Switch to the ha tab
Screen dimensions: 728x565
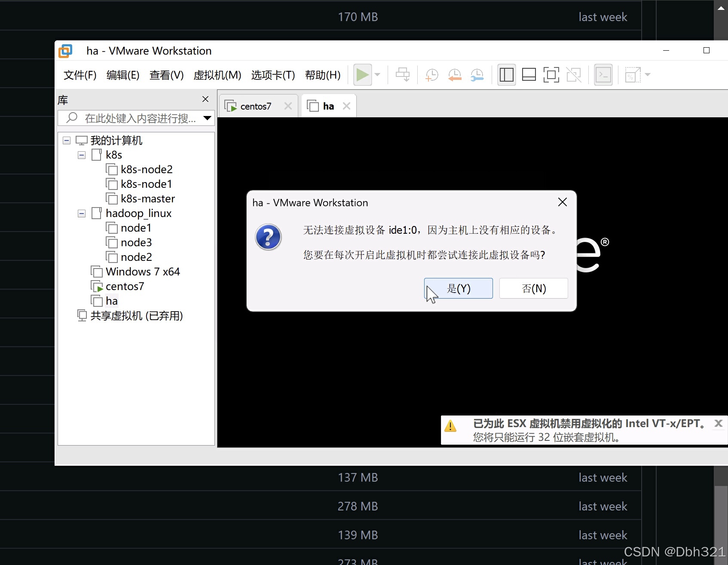(x=328, y=106)
